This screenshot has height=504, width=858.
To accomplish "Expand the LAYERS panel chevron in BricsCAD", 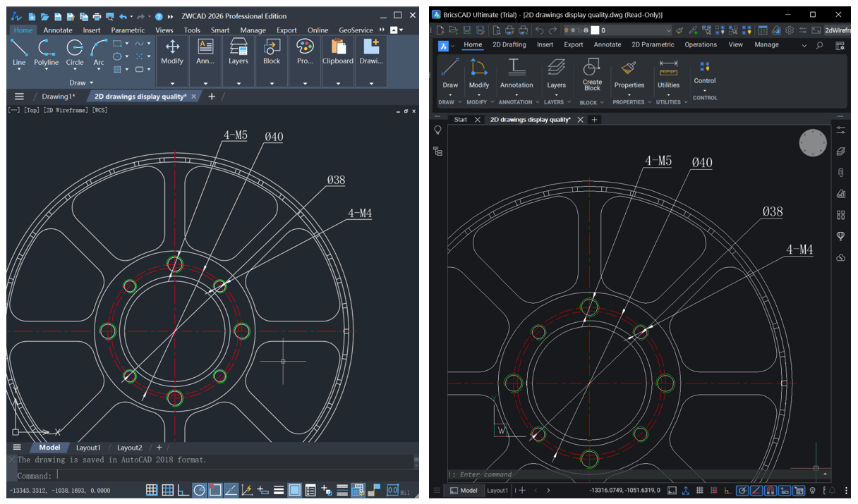I will [x=569, y=102].
